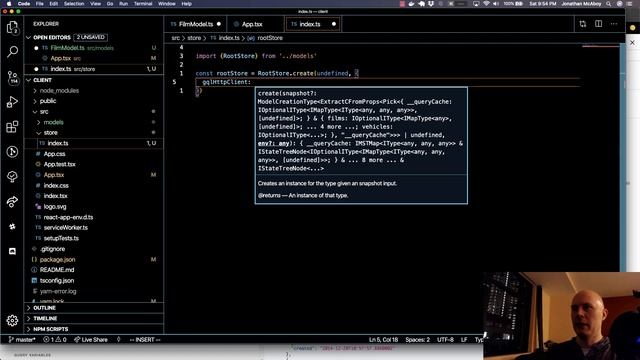Click the Spaces: 2 indentation status item
This screenshot has height=360, width=640.
tap(418, 340)
